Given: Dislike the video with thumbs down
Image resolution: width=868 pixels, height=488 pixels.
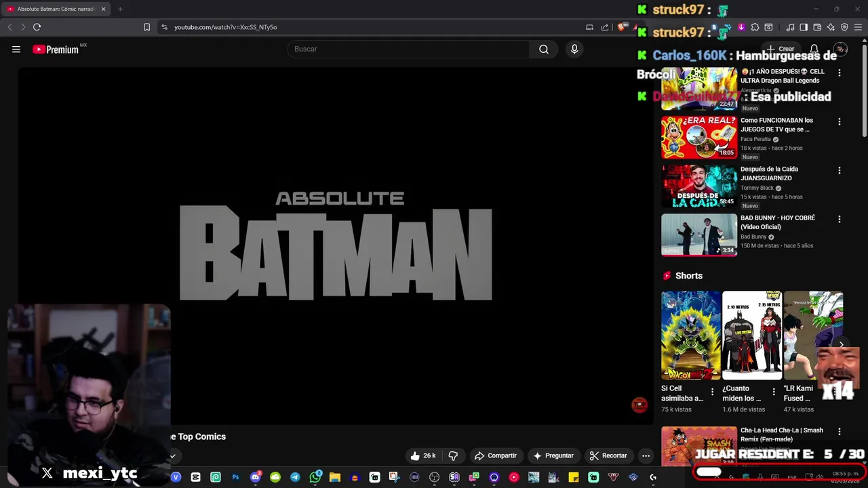Looking at the screenshot, I should pos(453,455).
